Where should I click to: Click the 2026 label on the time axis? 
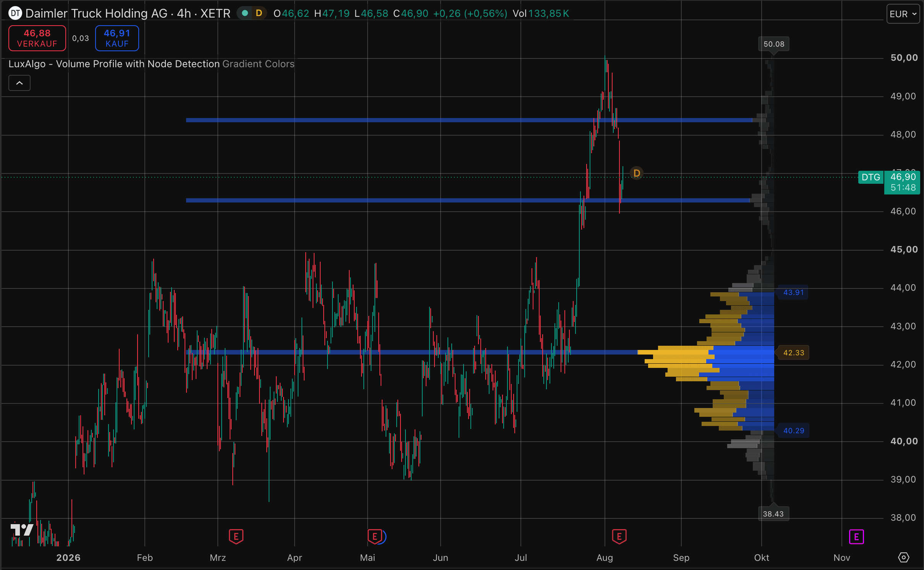68,558
